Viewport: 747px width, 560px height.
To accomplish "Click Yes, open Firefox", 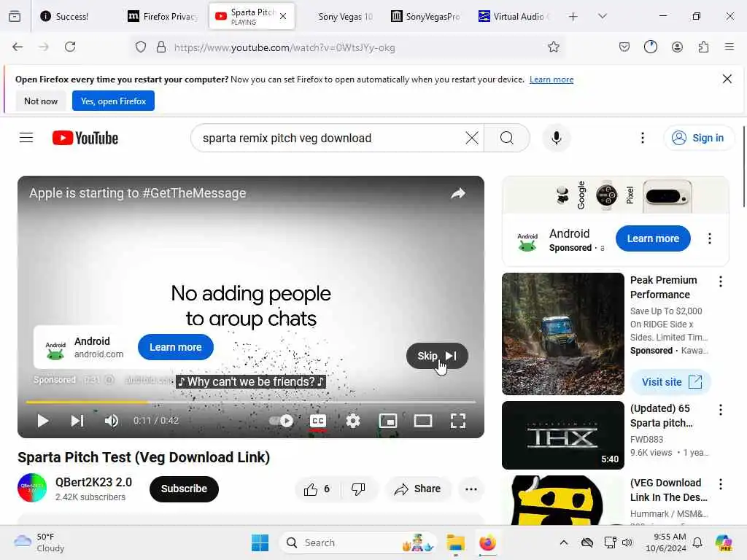I will [113, 101].
